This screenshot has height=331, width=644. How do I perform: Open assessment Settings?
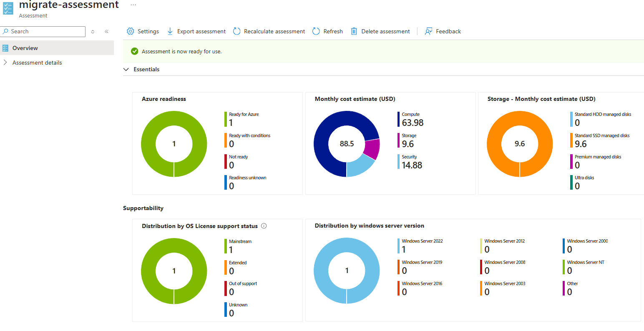143,31
